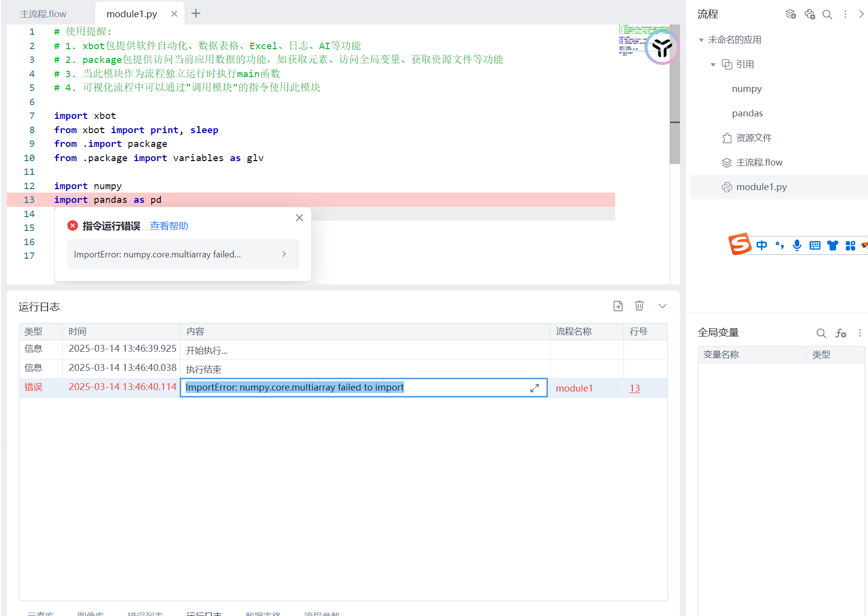Switch to the 主流程.flow tab
Image resolution: width=868 pixels, height=616 pixels.
click(43, 14)
